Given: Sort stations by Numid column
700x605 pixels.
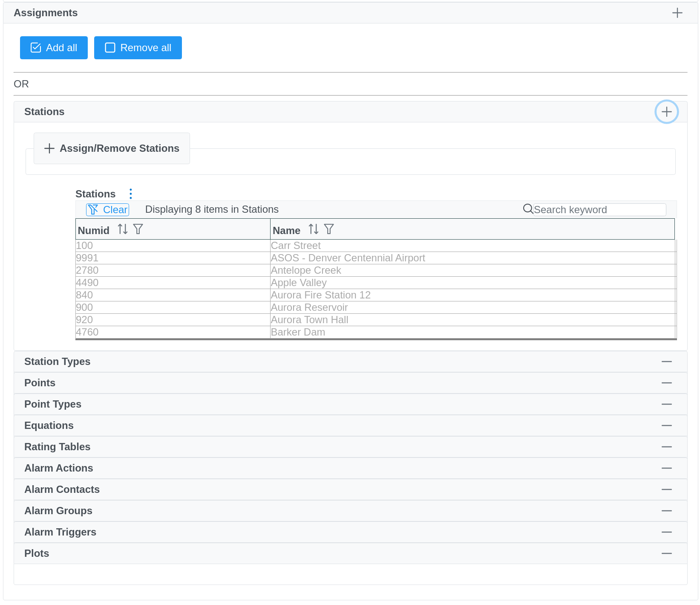Looking at the screenshot, I should click(x=123, y=229).
